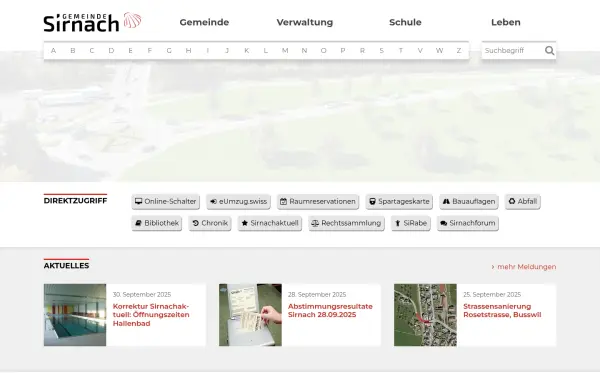The height and width of the screenshot is (375, 600).
Task: Select letter D in alphabet index
Action: point(111,51)
